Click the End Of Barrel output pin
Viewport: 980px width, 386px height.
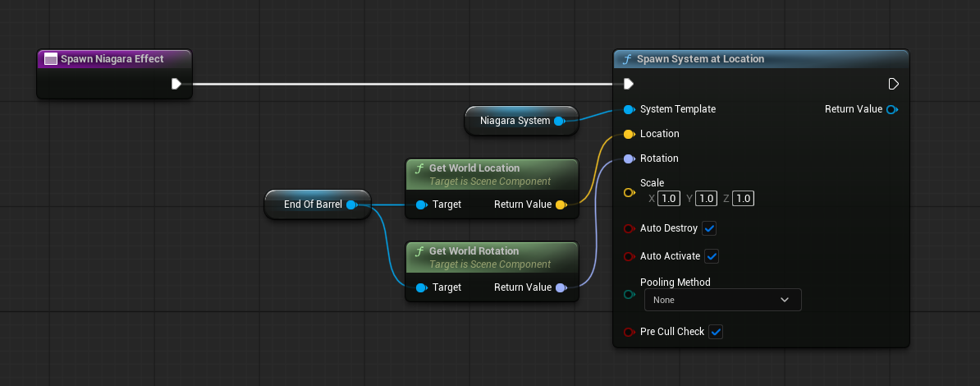(352, 204)
